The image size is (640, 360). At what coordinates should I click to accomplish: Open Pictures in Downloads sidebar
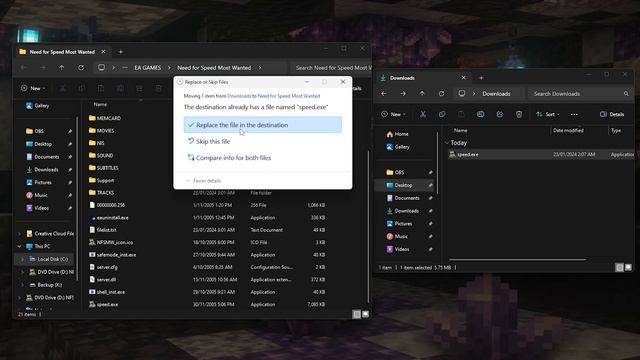399,224
